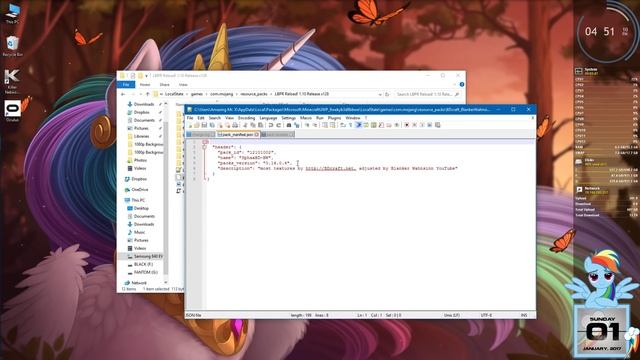
Task: Click com.mojang in the Explorer breadcrumb
Action: [222, 94]
